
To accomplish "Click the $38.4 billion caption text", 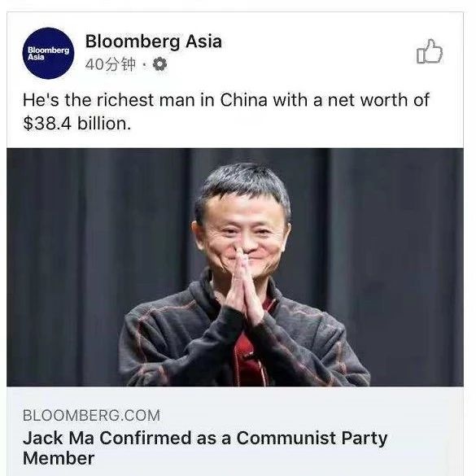I will pos(77,124).
